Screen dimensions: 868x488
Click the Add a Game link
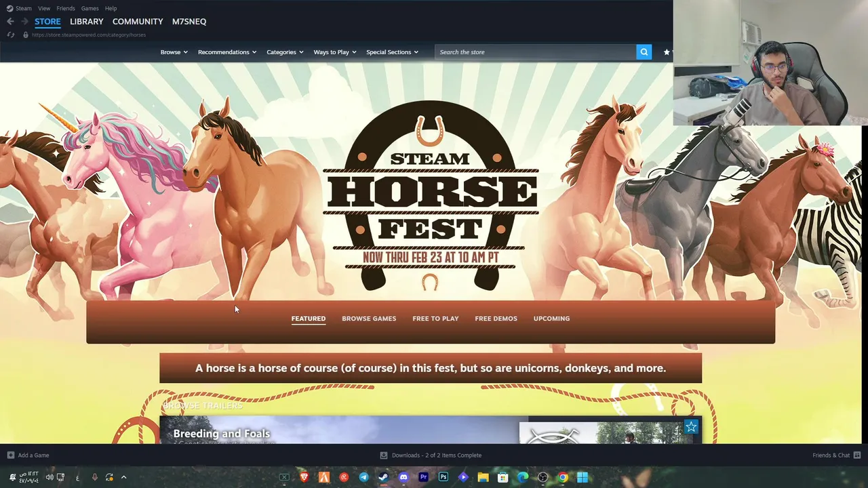33,455
